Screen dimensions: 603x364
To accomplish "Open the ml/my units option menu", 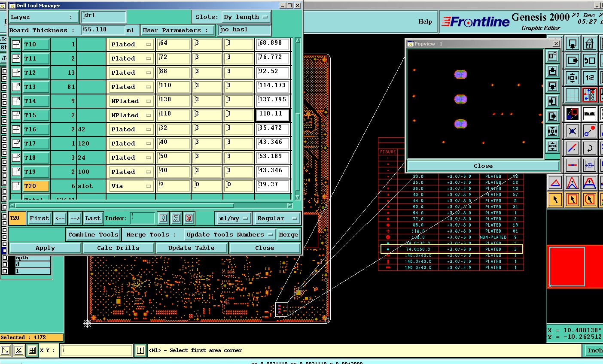I will pyautogui.click(x=234, y=218).
